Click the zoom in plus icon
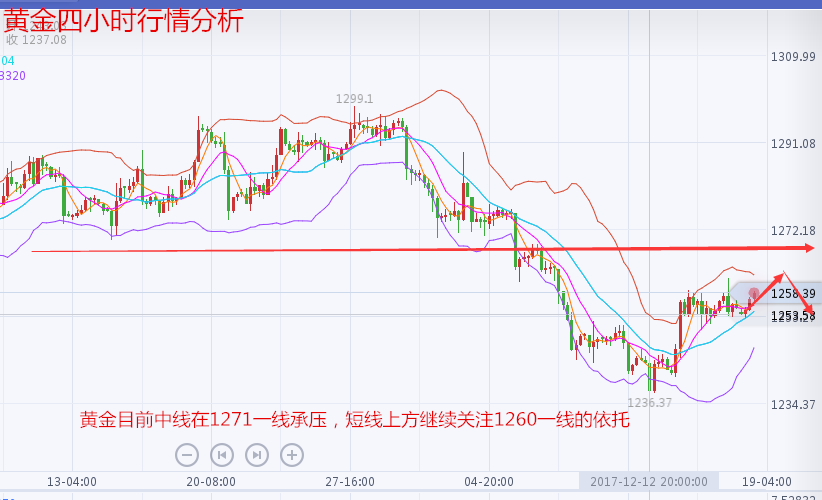The height and width of the screenshot is (500, 822). click(291, 455)
